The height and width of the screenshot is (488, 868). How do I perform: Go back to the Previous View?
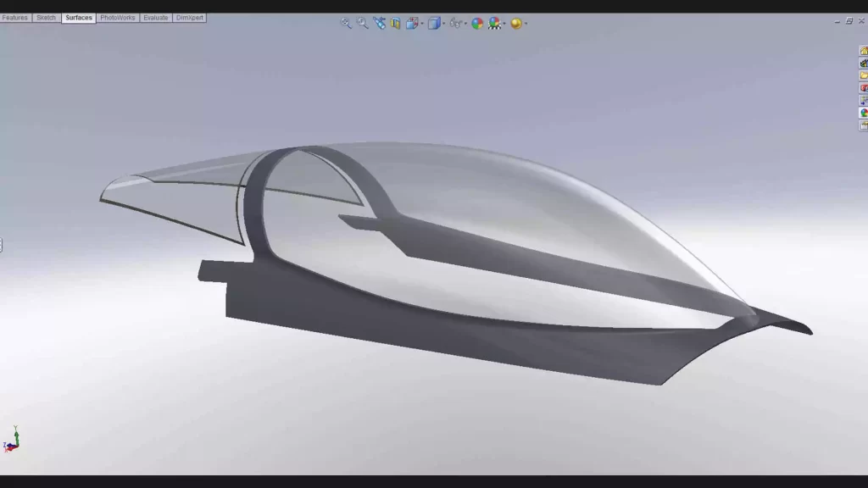point(379,23)
